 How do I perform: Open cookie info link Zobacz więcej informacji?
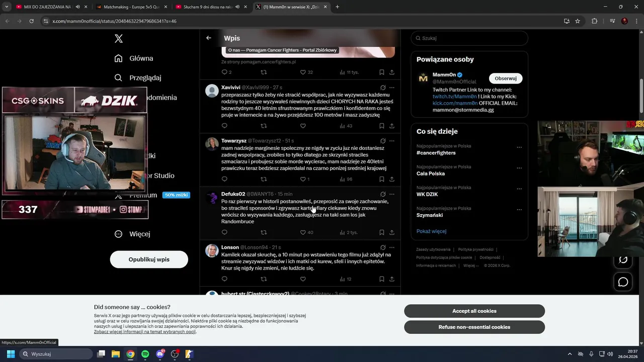tap(145, 332)
